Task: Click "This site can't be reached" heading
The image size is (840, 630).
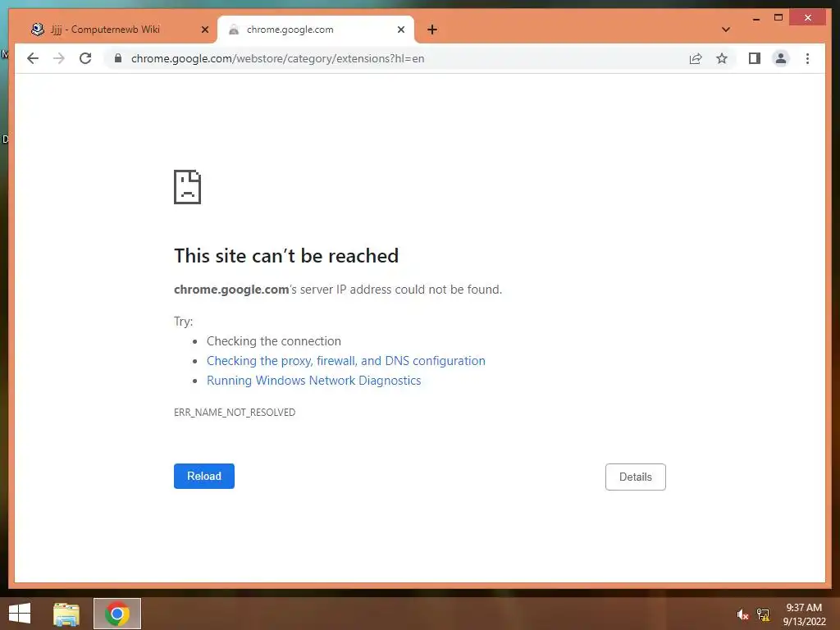Action: click(x=286, y=256)
